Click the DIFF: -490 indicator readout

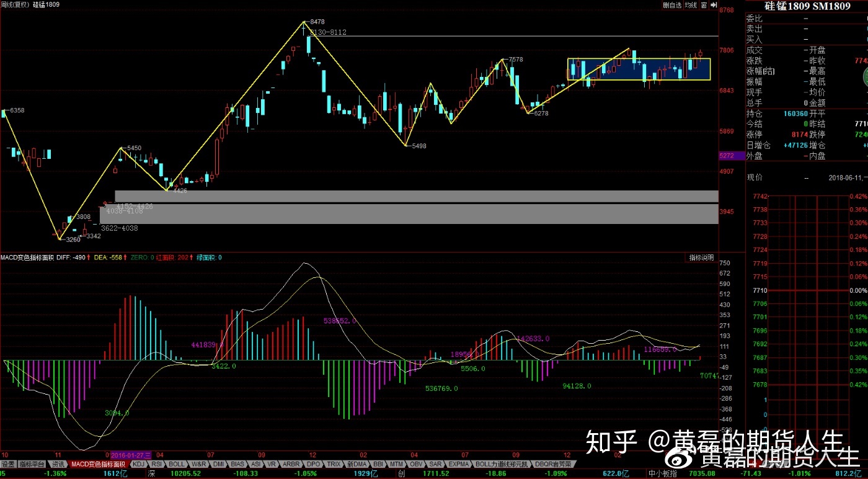point(72,257)
